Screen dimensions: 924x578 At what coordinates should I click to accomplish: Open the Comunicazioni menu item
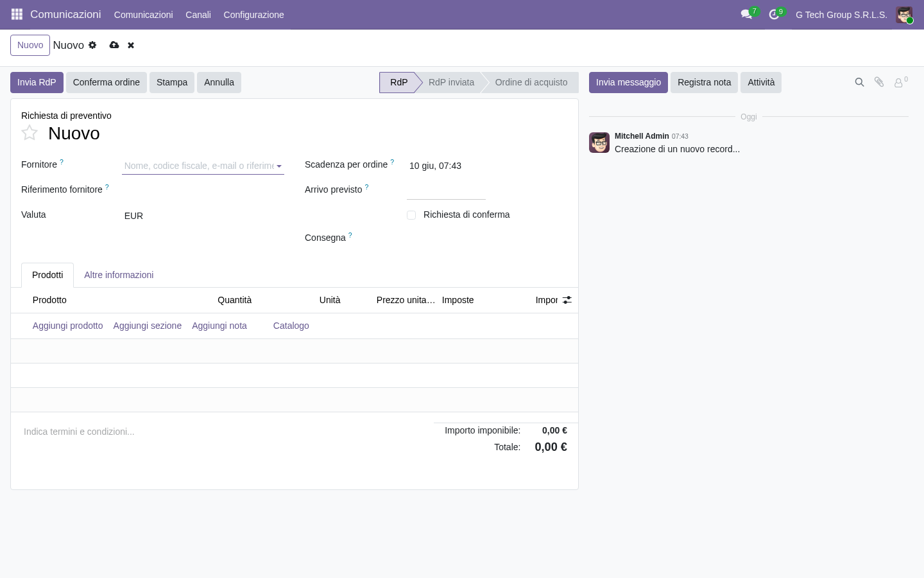[x=144, y=15]
